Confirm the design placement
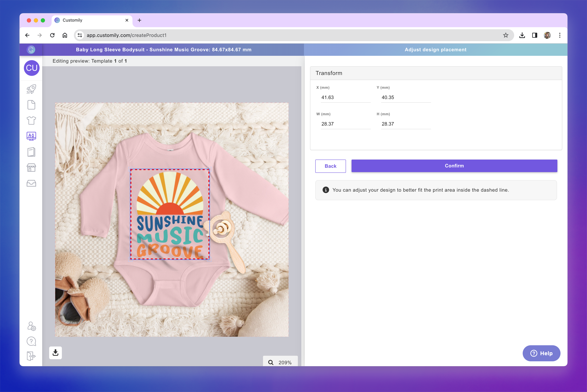Screen dimensions: 587x392 [454, 166]
